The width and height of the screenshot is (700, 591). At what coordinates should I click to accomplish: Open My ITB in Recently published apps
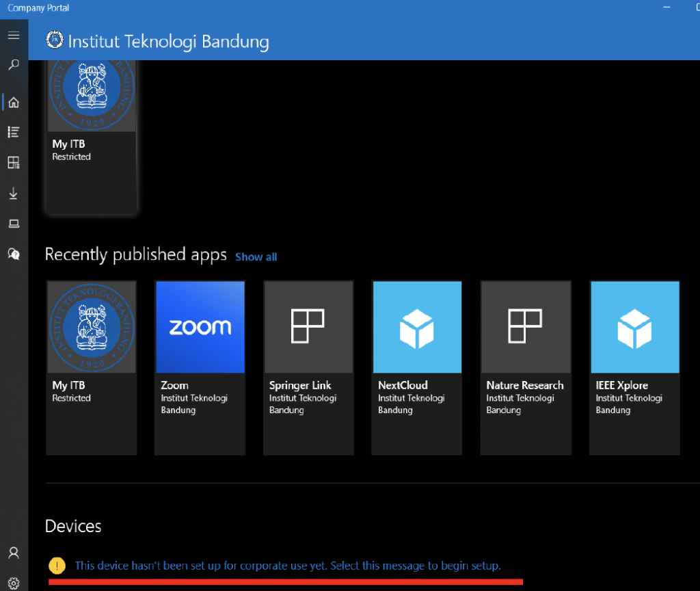pos(92,367)
